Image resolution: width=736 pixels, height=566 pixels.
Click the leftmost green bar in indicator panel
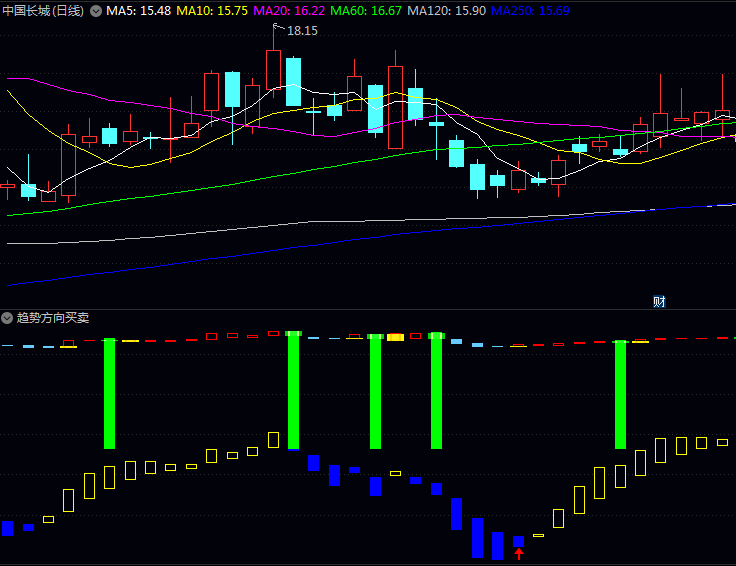(x=109, y=394)
